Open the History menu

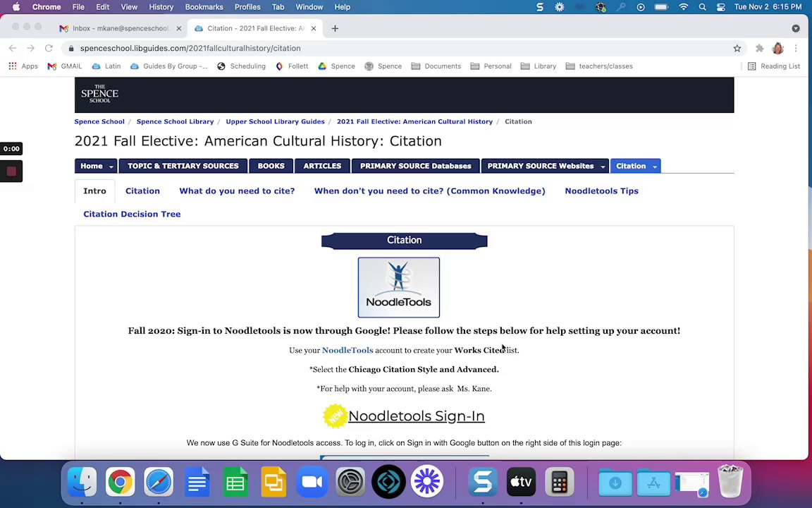161,7
